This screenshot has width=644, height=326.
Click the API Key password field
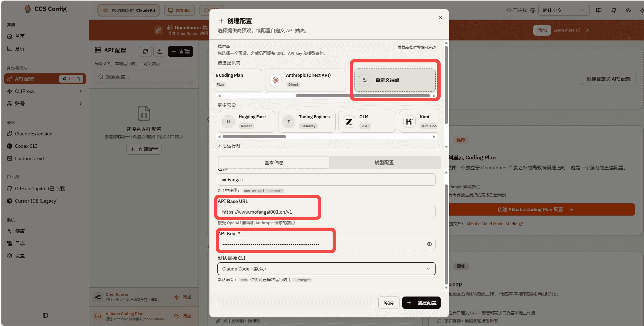pos(326,244)
